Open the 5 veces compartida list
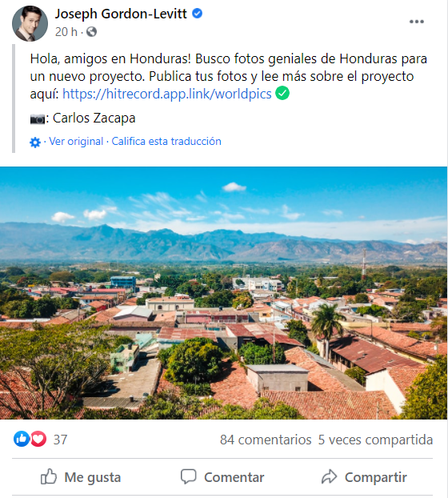 375,440
